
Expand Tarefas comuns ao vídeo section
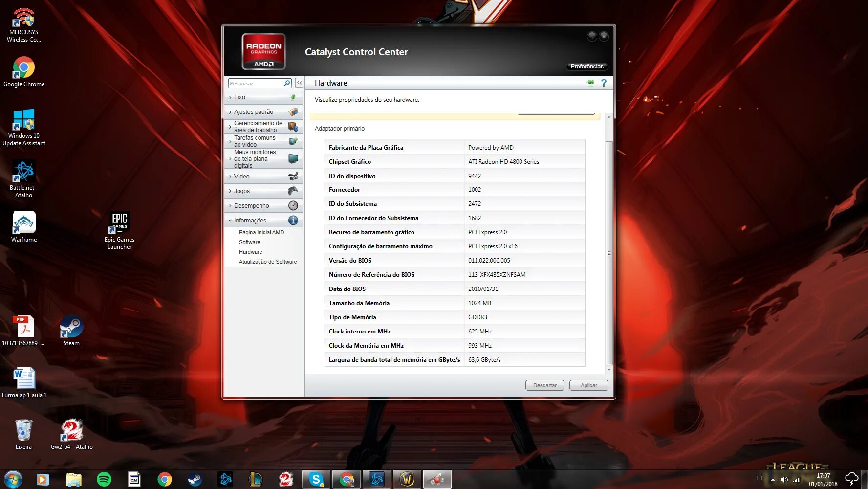[x=263, y=141]
